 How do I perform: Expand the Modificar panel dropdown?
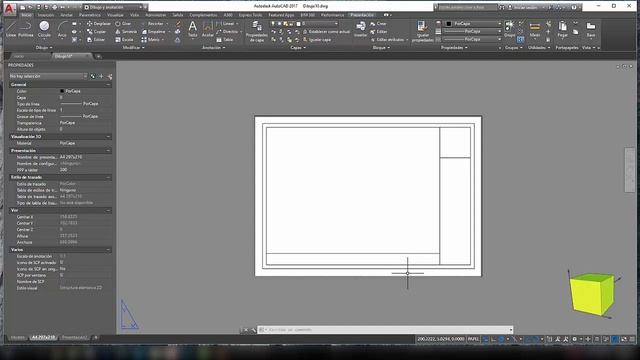point(133,48)
